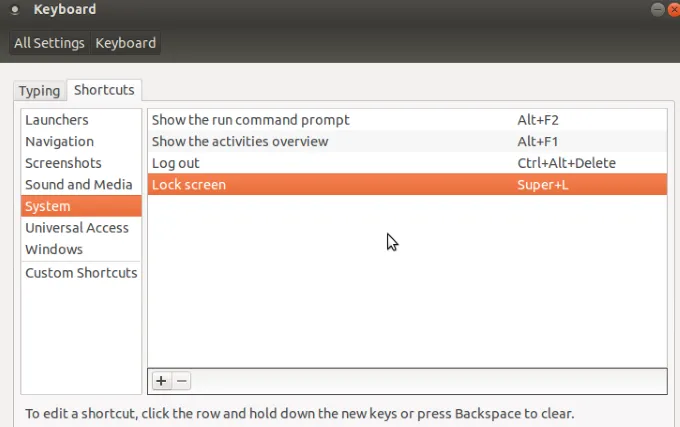
Task: Select the System category
Action: [x=48, y=206]
